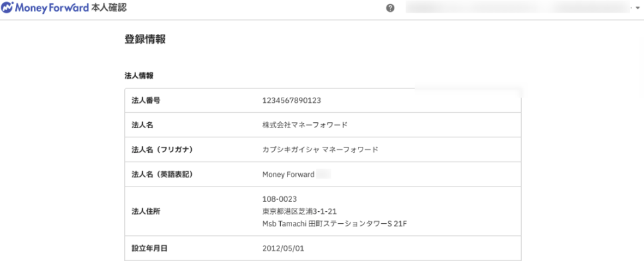Select postal code 108-0023
644x261 pixels.
tap(280, 199)
